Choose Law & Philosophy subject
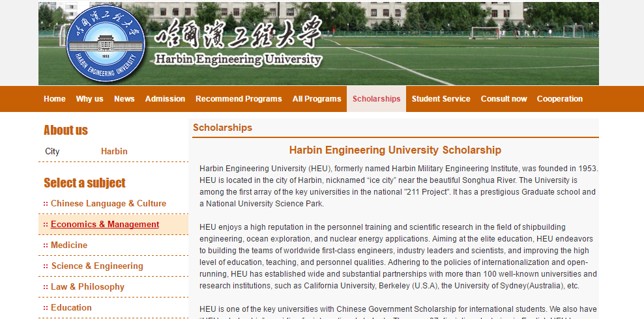The image size is (644, 319). click(x=87, y=286)
